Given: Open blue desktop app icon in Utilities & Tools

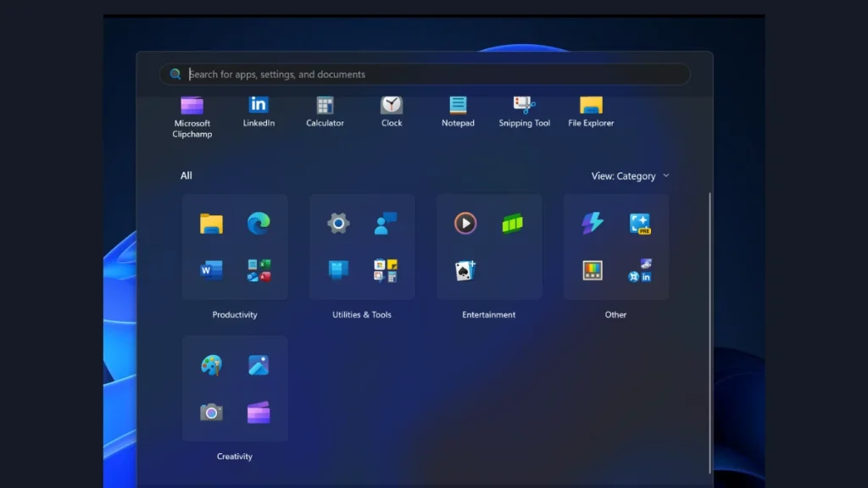Looking at the screenshot, I should click(x=338, y=270).
